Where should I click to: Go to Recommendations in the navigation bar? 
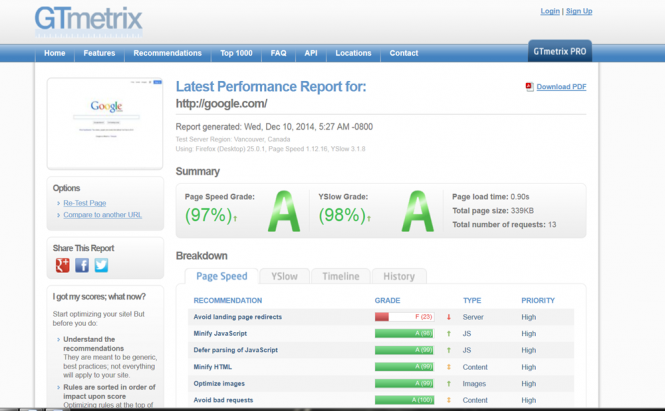168,53
